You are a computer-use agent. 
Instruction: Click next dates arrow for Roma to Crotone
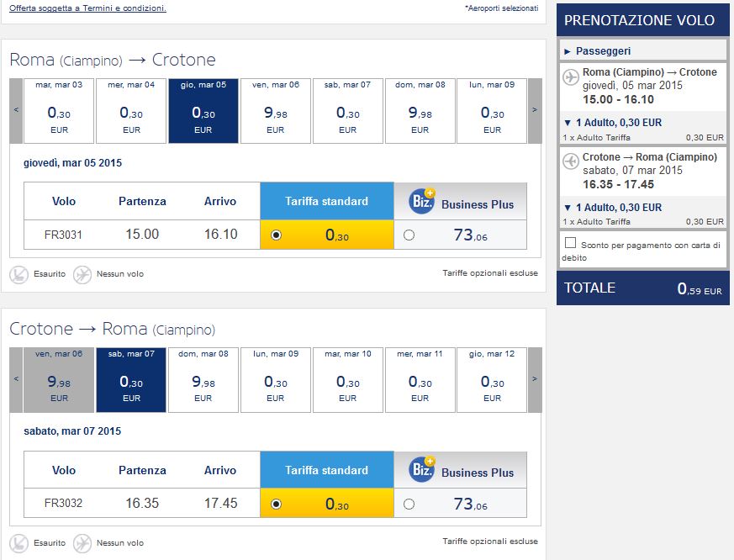[535, 110]
